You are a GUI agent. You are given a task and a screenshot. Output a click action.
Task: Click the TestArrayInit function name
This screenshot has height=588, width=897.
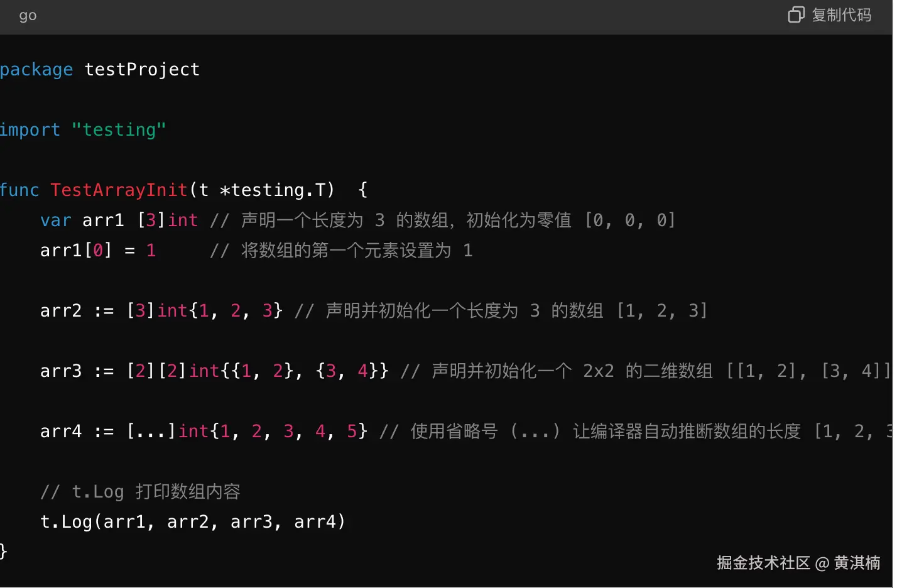pyautogui.click(x=119, y=190)
